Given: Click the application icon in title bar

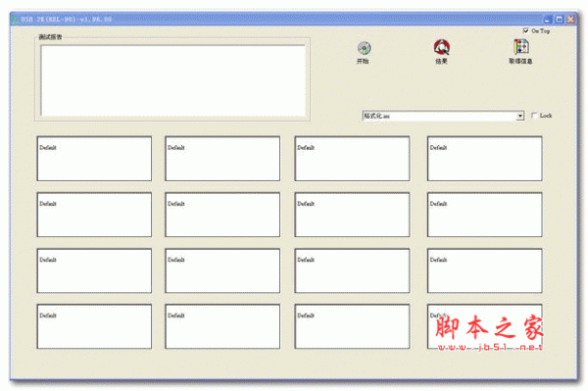Looking at the screenshot, I should tap(15, 20).
